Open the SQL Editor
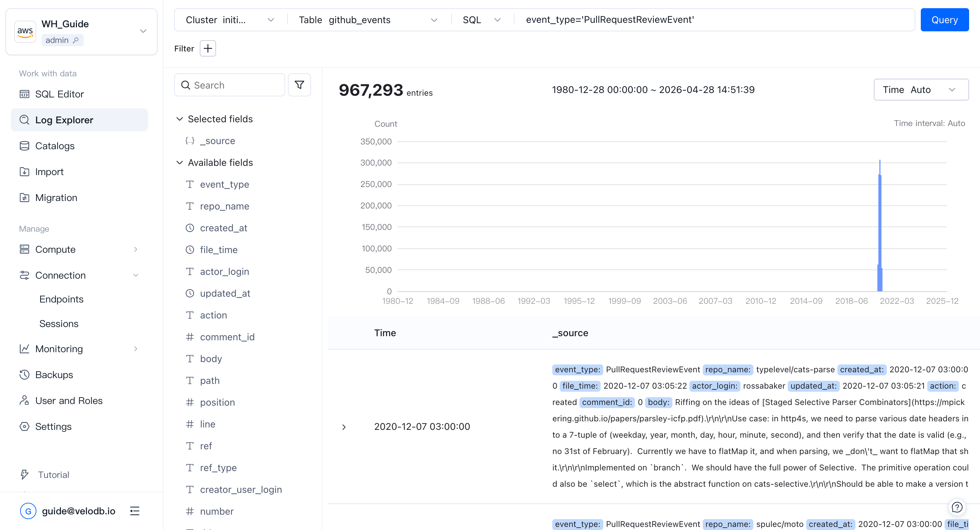The height and width of the screenshot is (530, 980). coord(59,94)
